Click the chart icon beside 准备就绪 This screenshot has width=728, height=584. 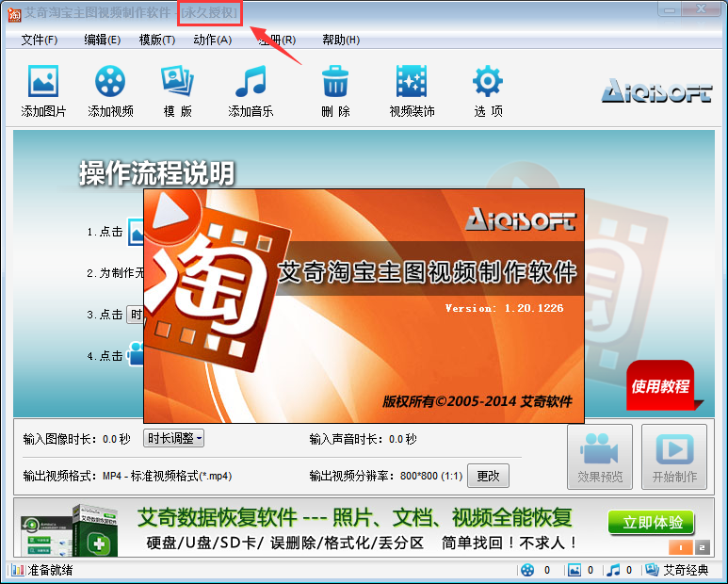(18, 570)
